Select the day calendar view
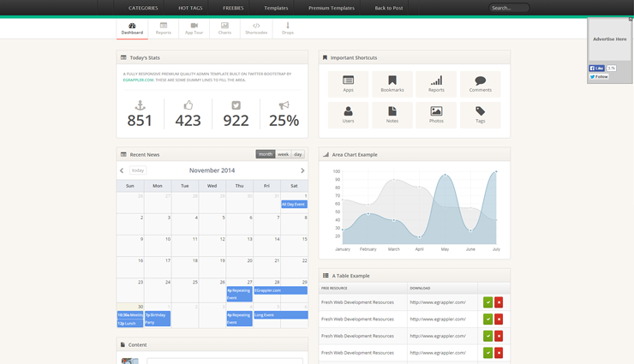This screenshot has height=364, width=634. click(x=298, y=154)
